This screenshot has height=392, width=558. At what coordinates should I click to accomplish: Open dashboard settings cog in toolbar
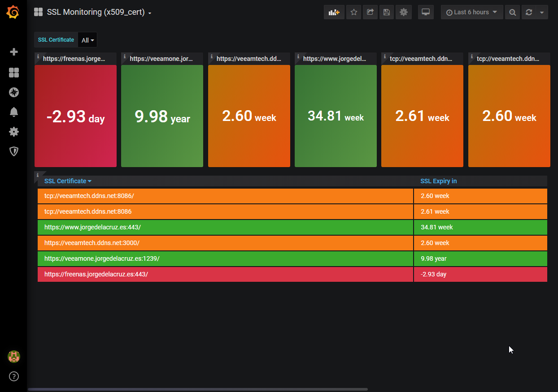(403, 13)
